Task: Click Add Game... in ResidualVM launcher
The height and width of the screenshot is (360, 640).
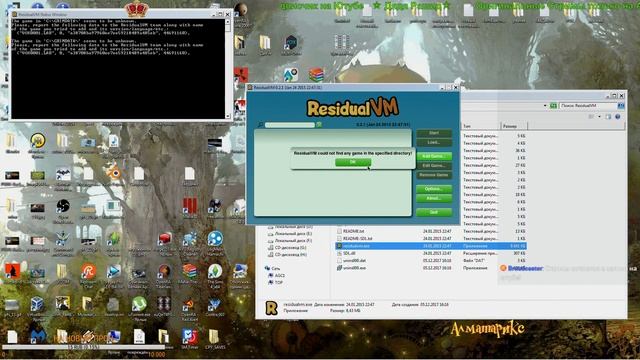Action: coord(434,156)
